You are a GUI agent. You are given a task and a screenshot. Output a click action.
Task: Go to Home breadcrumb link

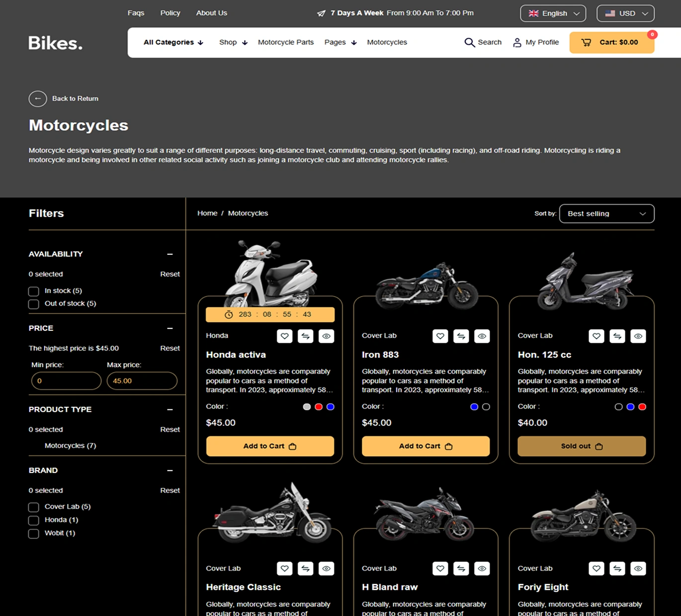click(207, 213)
